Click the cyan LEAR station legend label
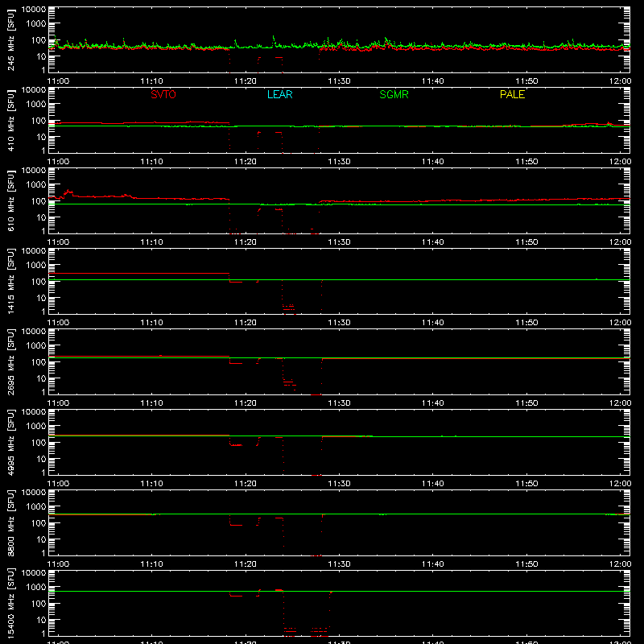Viewport: 644px width, 644px height. click(279, 94)
